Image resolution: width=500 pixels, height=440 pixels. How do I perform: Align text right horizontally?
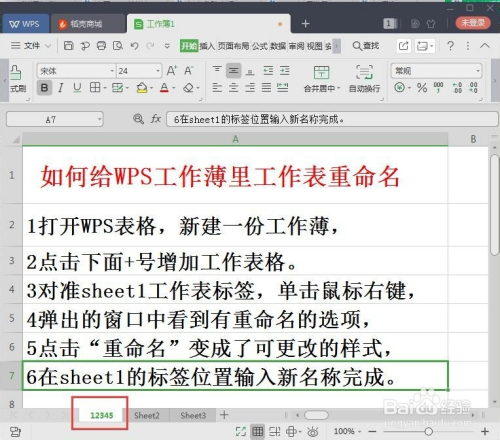pyautogui.click(x=250, y=88)
